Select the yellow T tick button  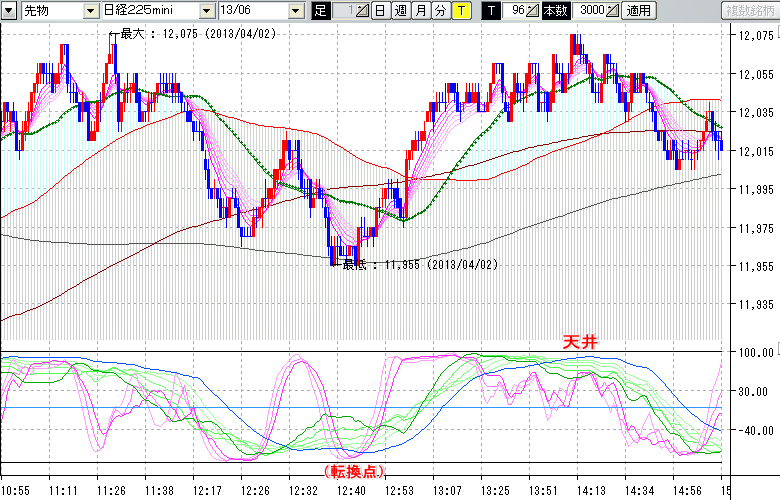tap(461, 11)
